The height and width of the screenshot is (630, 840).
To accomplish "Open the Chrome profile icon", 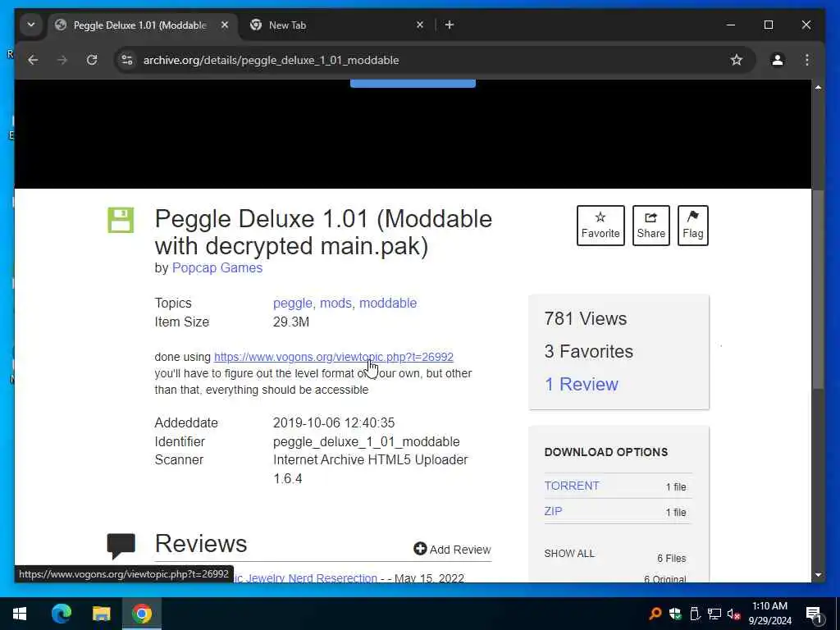I will 778,60.
